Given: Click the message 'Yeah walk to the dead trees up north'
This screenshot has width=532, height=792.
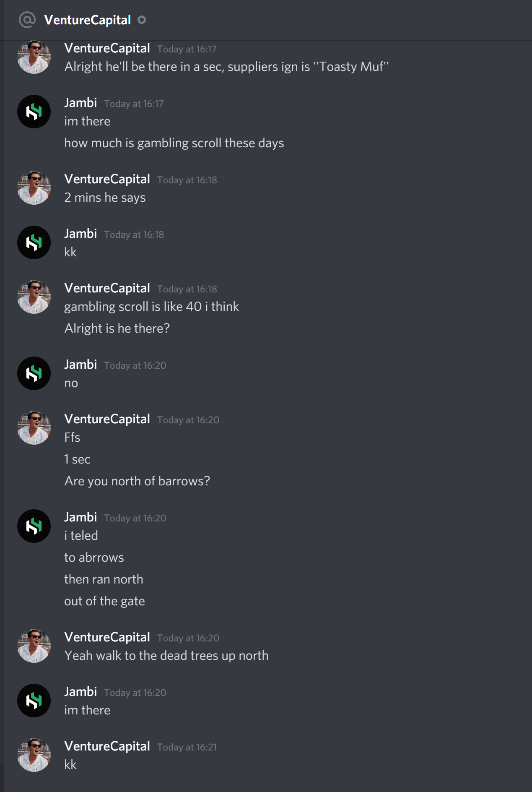Looking at the screenshot, I should coord(166,656).
